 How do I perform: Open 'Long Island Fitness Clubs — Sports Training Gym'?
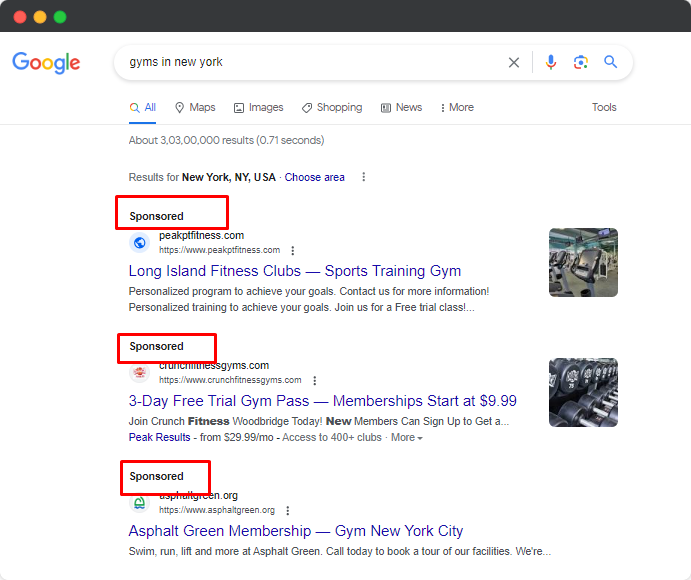[295, 271]
